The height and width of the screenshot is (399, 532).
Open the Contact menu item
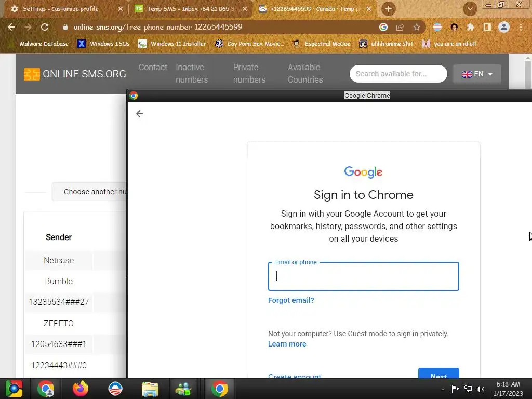[x=153, y=67]
